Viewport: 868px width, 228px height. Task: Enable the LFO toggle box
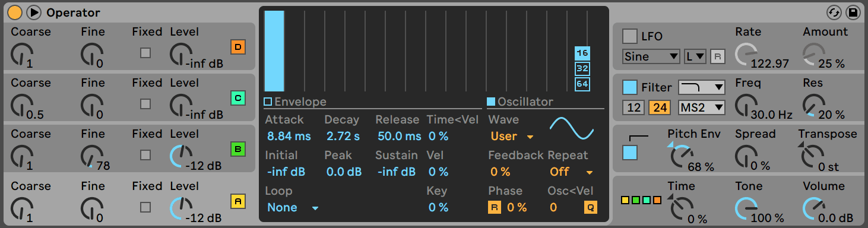coord(629,36)
